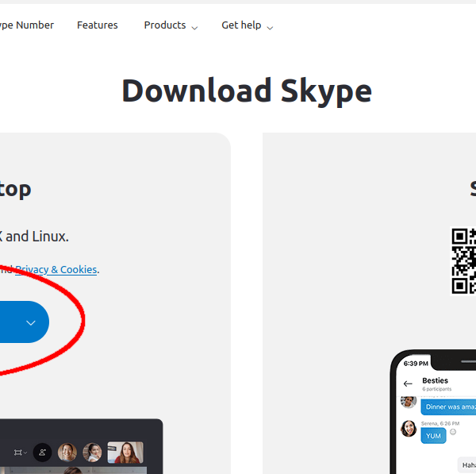Expand the Products menu chevron
The image size is (476, 474).
coord(194,28)
